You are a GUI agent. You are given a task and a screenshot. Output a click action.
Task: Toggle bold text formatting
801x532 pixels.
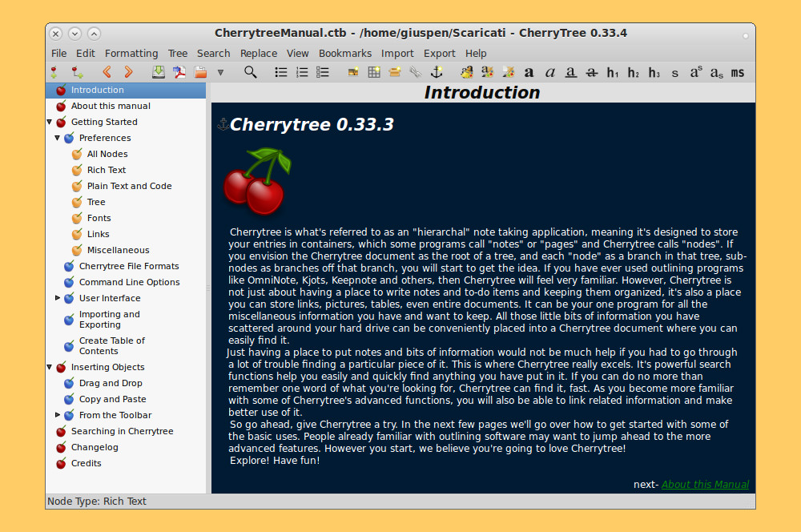point(529,72)
